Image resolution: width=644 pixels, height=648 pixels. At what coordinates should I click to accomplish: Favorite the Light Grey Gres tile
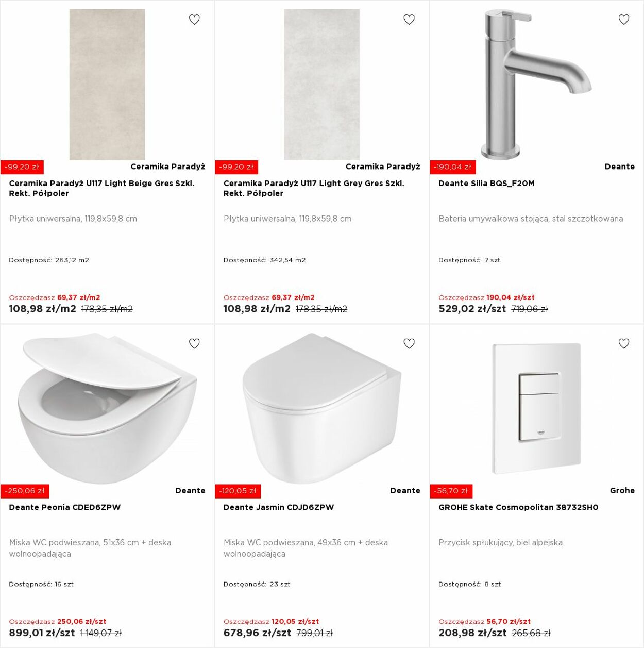point(409,20)
